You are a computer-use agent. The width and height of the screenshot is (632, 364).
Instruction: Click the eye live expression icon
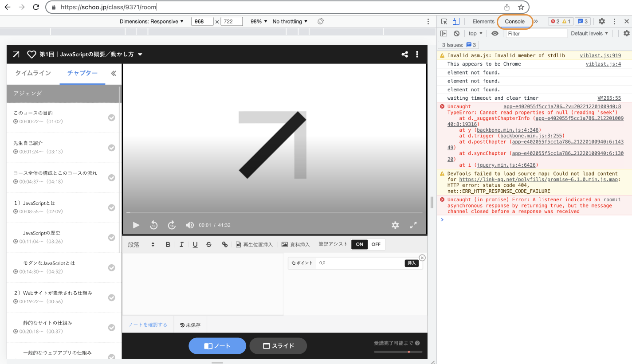click(495, 33)
